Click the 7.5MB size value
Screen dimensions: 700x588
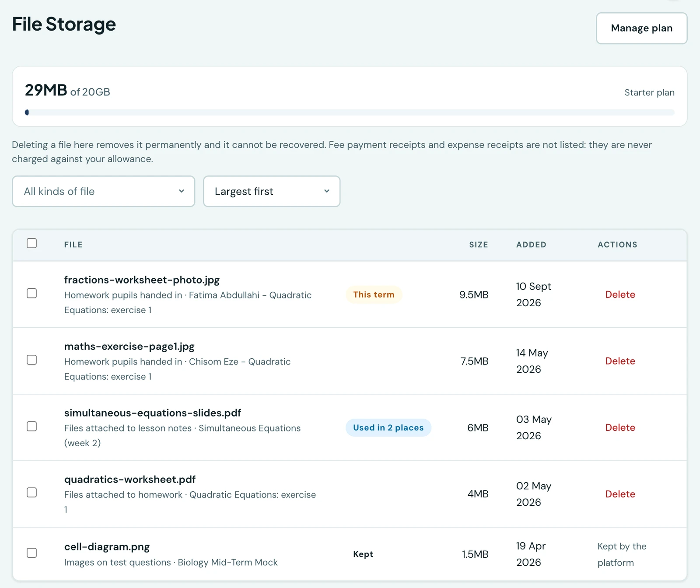(474, 361)
